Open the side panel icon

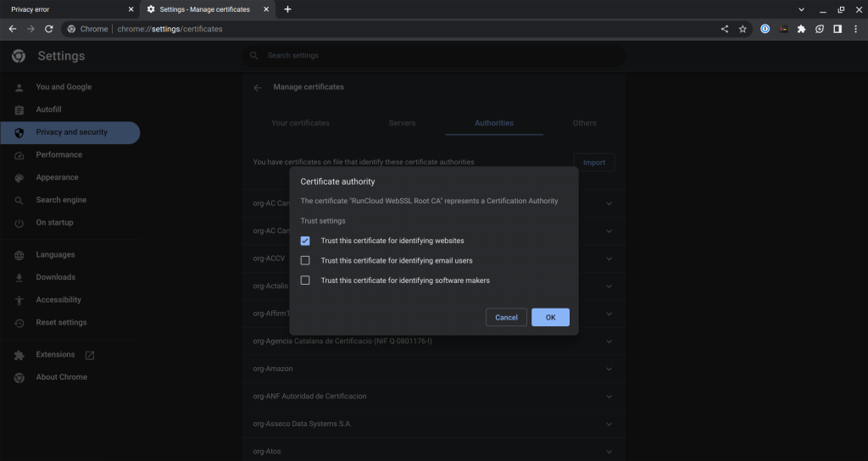837,29
